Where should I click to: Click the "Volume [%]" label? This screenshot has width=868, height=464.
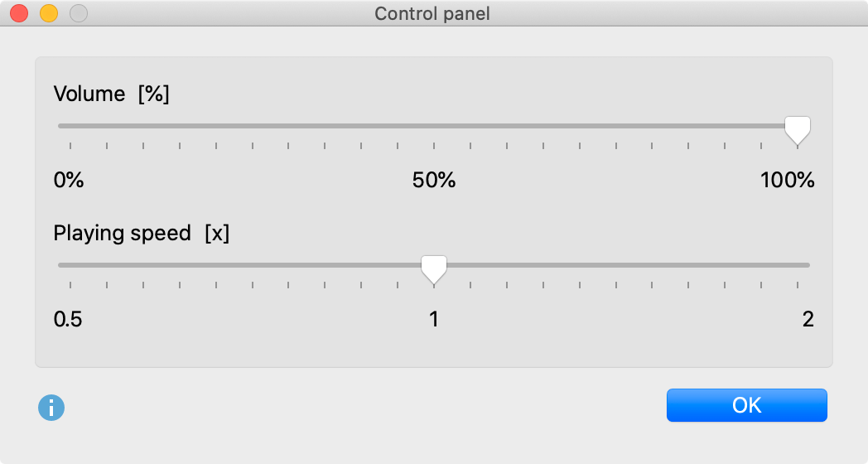[x=111, y=94]
